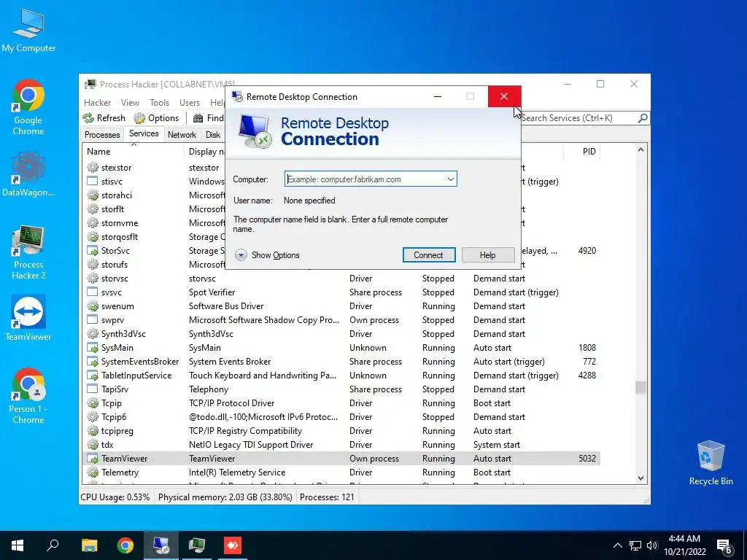Screen dimensions: 747x560
Task: Switch to the Network tab
Action: [x=182, y=135]
